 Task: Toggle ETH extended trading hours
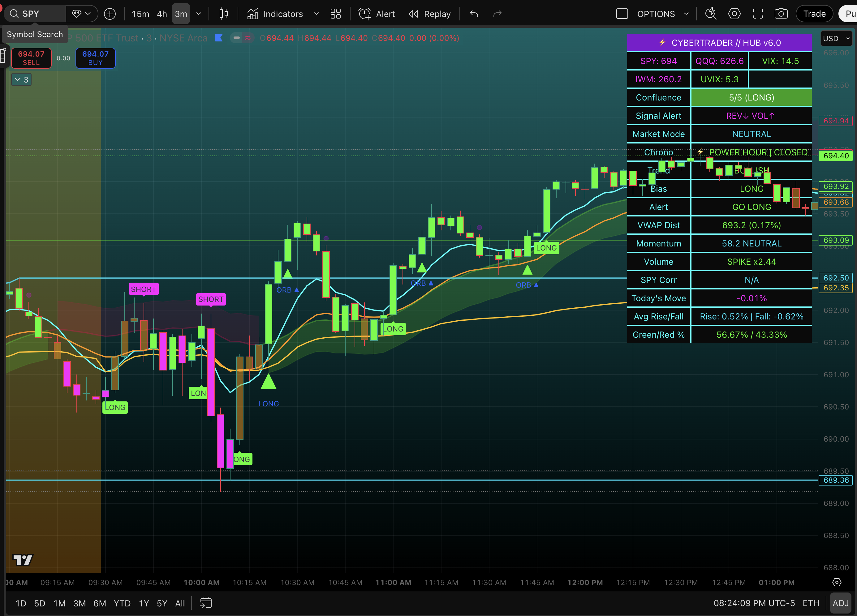[x=811, y=603]
